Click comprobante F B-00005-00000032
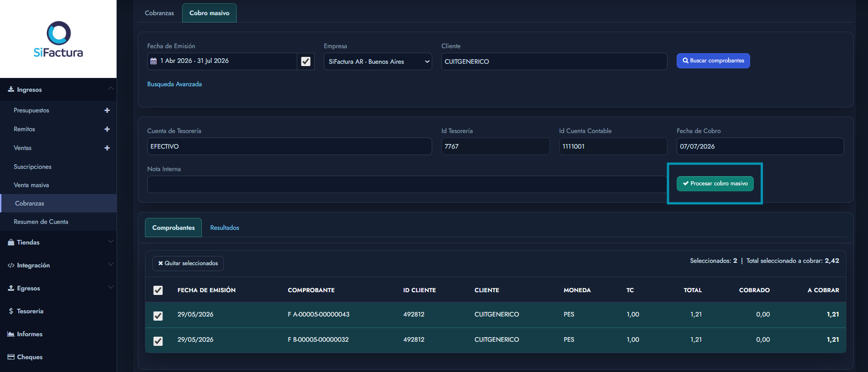 (x=318, y=340)
